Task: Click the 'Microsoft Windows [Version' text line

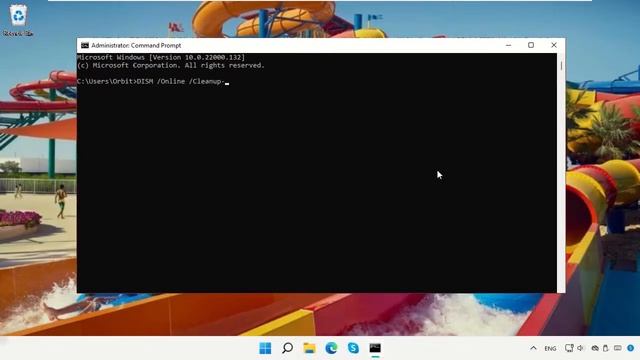Action: (x=161, y=58)
